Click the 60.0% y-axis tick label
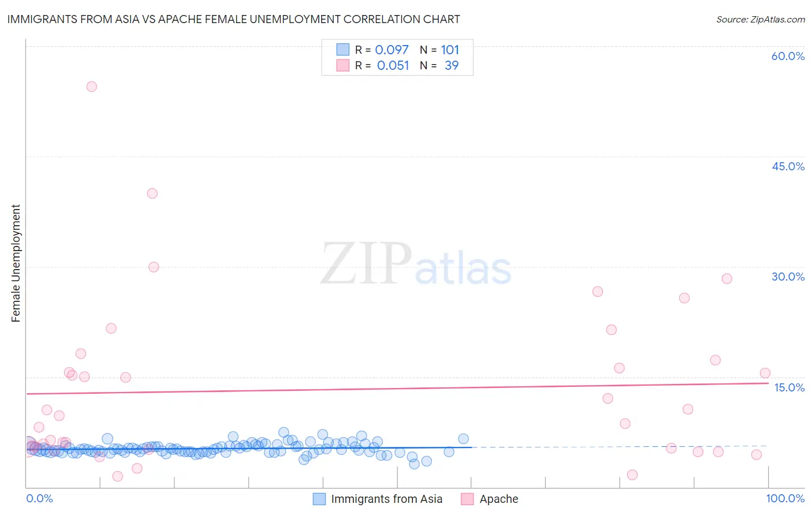 (x=788, y=56)
